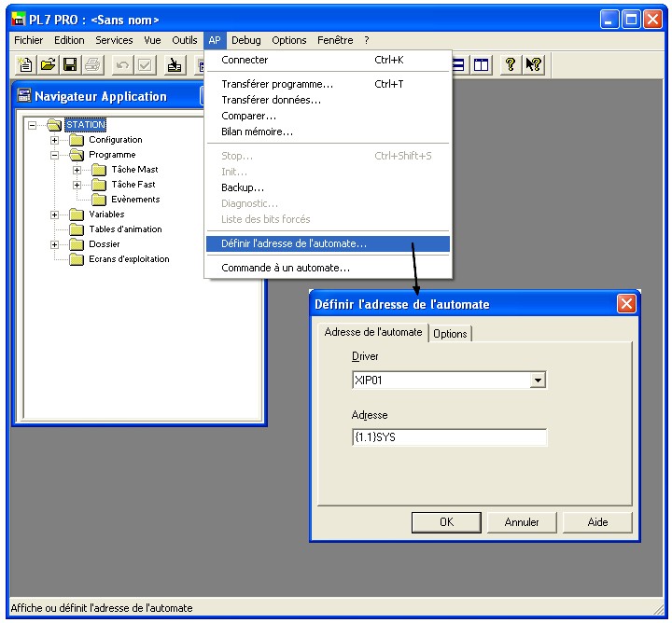This screenshot has width=672, height=623.
Task: Click the New application toolbar icon
Action: click(26, 65)
